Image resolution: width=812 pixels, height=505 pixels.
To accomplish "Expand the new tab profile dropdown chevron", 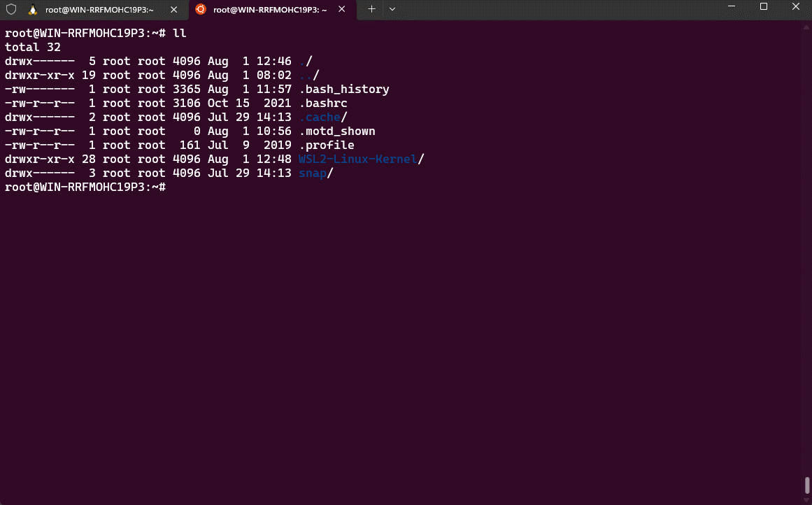I will coord(392,9).
